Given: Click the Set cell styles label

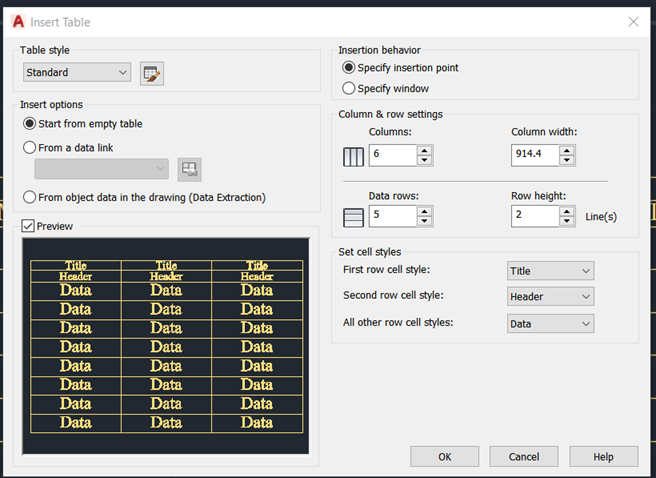Looking at the screenshot, I should tap(369, 252).
